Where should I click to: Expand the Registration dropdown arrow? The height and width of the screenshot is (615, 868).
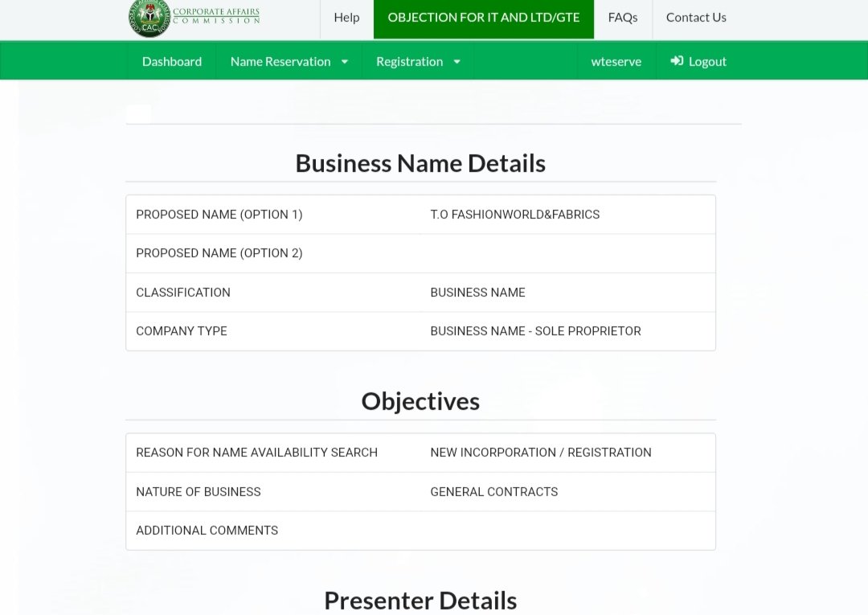click(457, 61)
